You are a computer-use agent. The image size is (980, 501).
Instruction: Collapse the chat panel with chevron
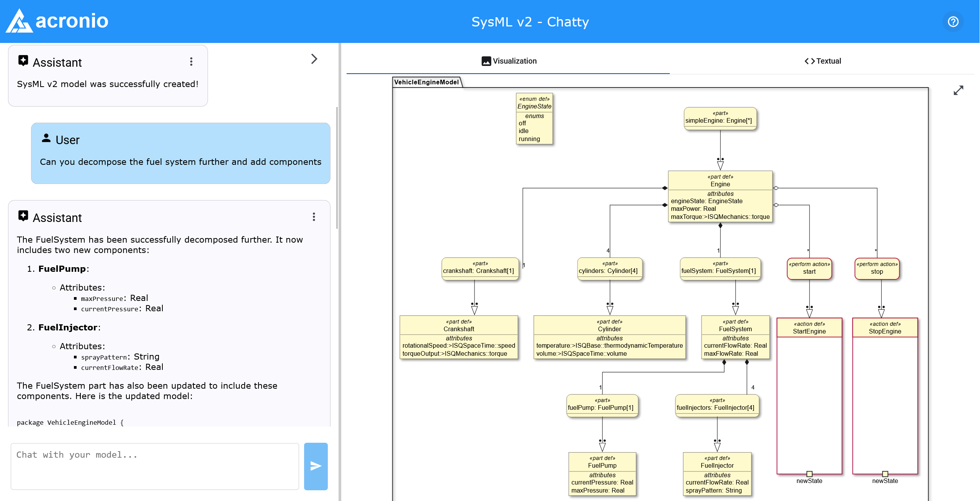[x=314, y=59]
